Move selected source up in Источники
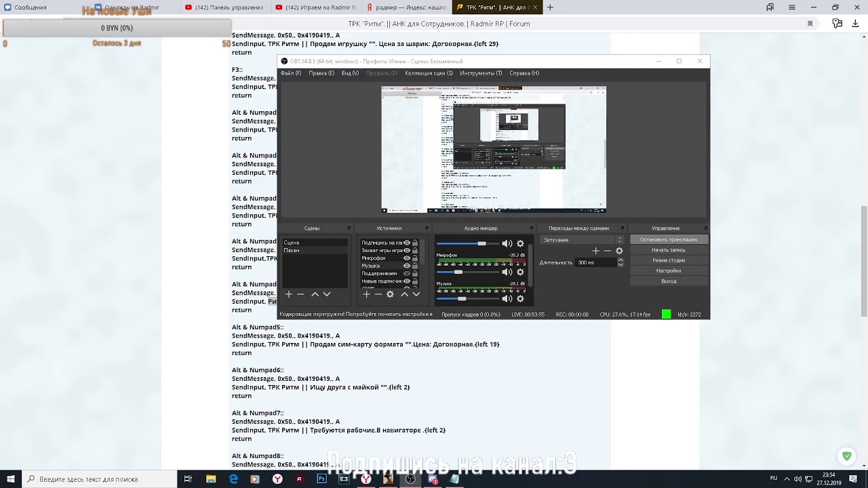This screenshot has width=868, height=488. click(x=404, y=294)
